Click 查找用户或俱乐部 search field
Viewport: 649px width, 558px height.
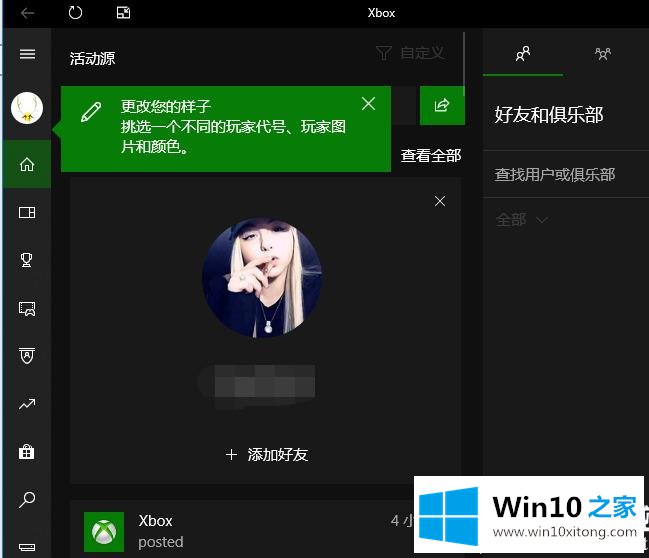pos(565,174)
